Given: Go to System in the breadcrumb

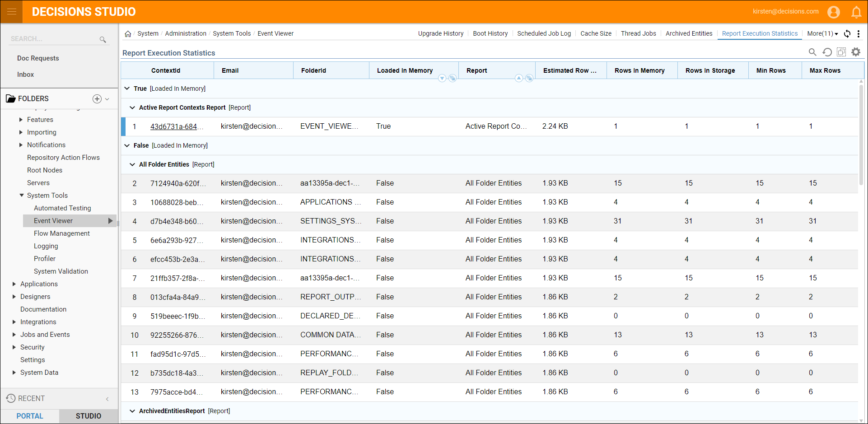Looking at the screenshot, I should click(148, 34).
